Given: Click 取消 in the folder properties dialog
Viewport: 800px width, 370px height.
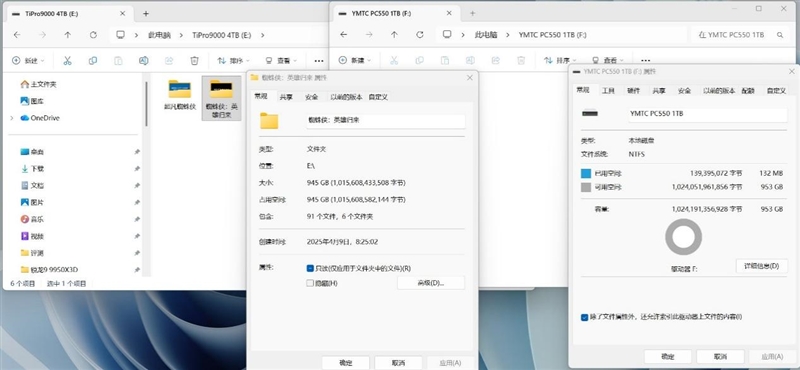Looking at the screenshot, I should (x=398, y=363).
